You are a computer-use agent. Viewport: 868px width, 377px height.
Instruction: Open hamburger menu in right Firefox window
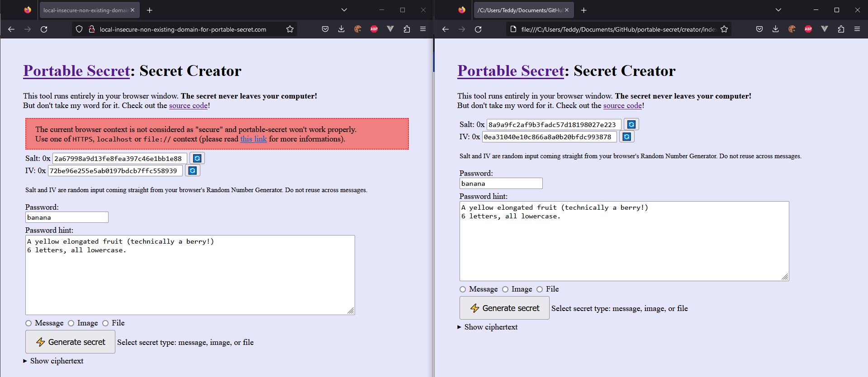pyautogui.click(x=857, y=29)
